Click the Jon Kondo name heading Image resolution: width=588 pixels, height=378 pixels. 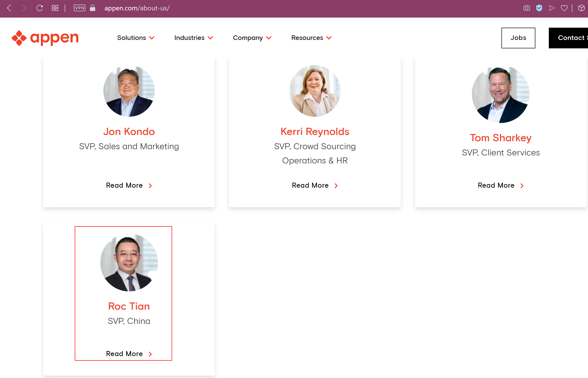tap(129, 132)
